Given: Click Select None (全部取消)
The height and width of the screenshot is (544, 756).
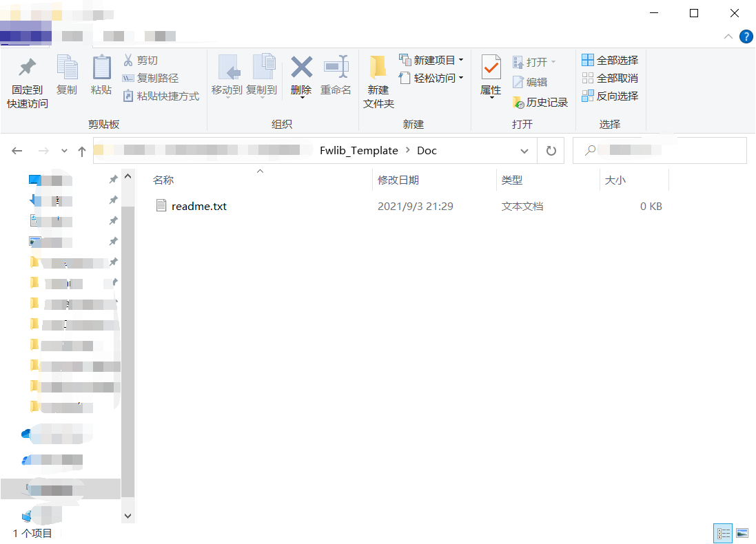Looking at the screenshot, I should tap(610, 78).
